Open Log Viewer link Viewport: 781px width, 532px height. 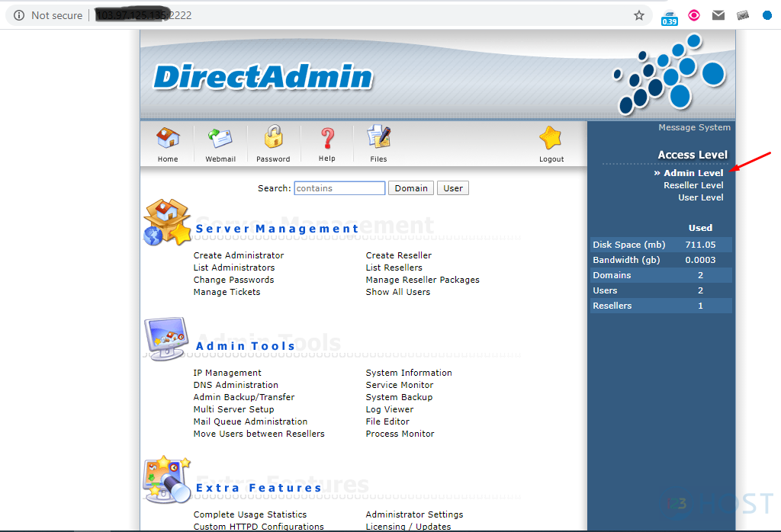(x=390, y=409)
